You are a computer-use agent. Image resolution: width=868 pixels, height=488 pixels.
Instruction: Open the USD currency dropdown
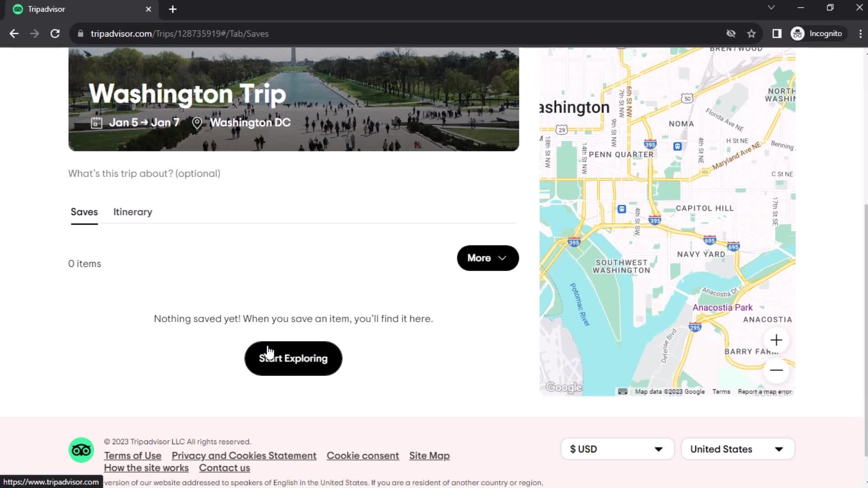point(617,449)
